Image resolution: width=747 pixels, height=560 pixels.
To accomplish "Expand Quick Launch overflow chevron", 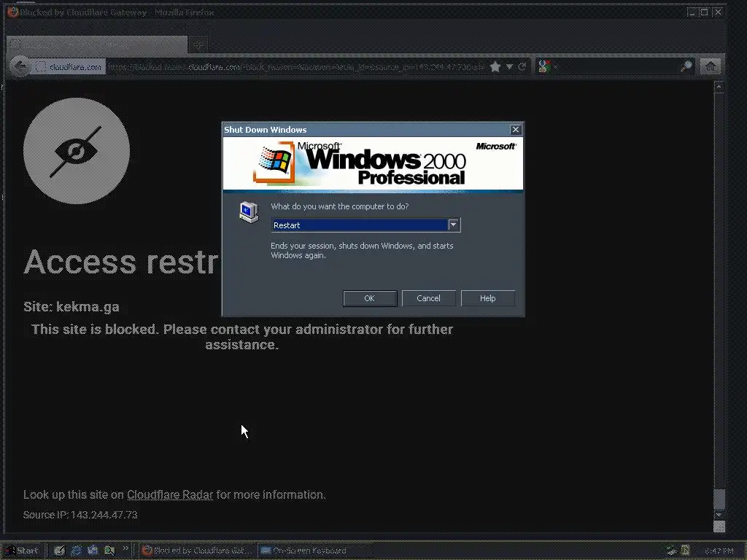I will [x=125, y=548].
